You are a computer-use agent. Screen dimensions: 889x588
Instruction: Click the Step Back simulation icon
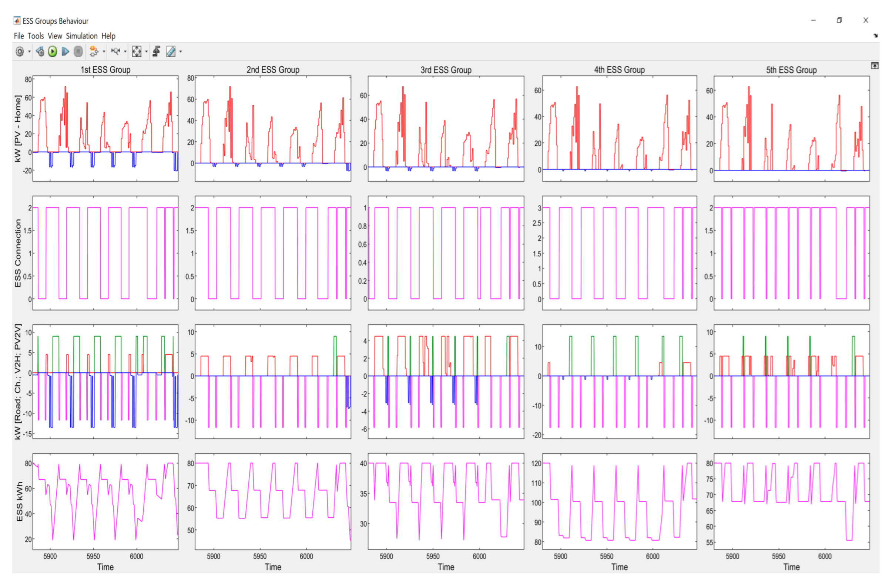coord(40,51)
